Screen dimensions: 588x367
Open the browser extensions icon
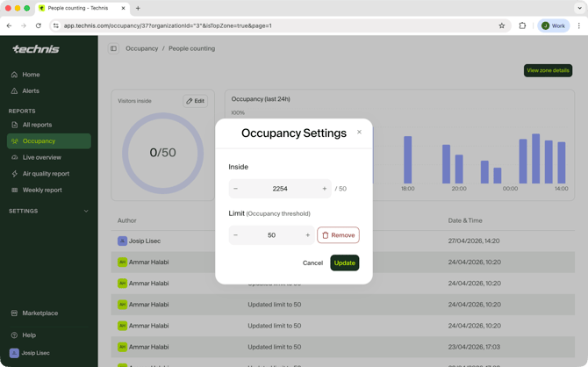tap(522, 25)
